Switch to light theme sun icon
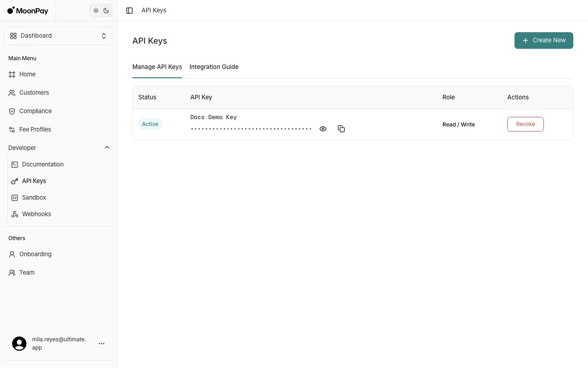The width and height of the screenshot is (588, 368). click(96, 11)
